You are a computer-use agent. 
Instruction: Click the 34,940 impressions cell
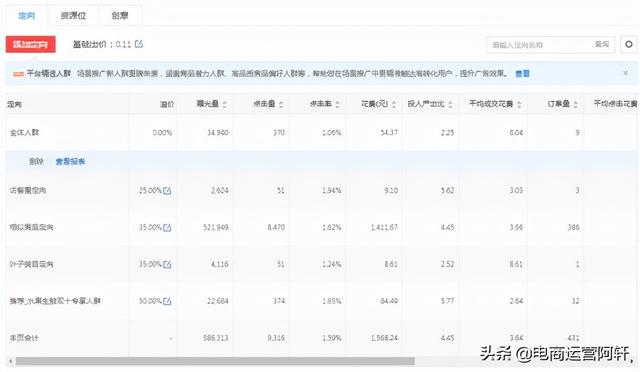pyautogui.click(x=218, y=133)
